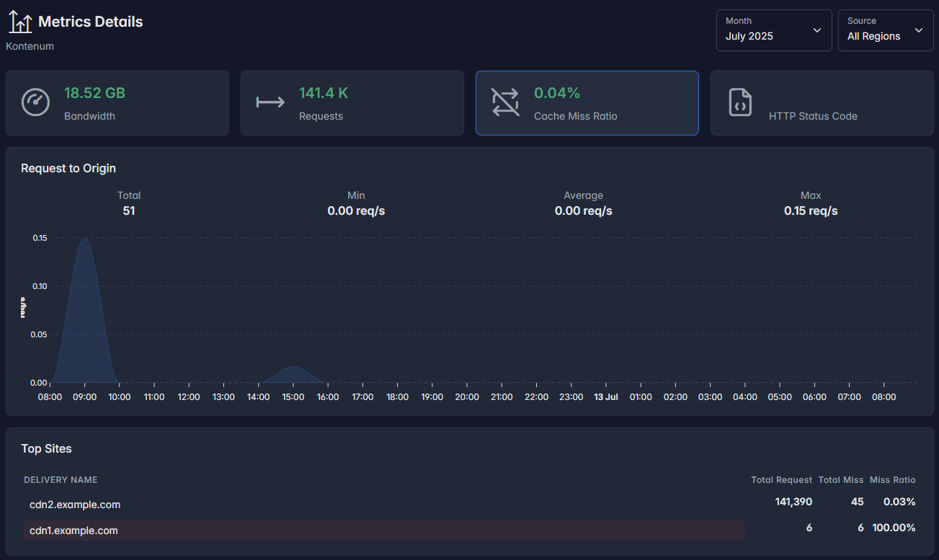Click the 141.4 K requests value
Image resolution: width=939 pixels, height=560 pixels.
pyautogui.click(x=324, y=93)
